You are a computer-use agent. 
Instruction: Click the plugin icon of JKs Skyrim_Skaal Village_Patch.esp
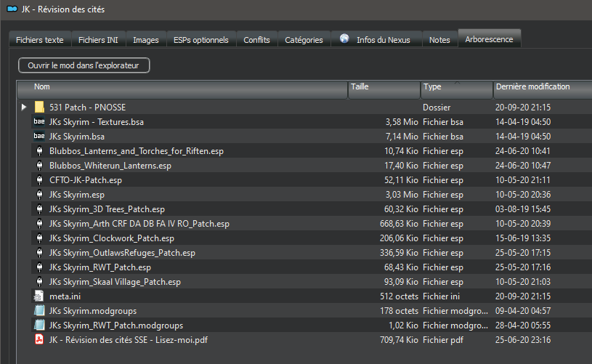(39, 282)
